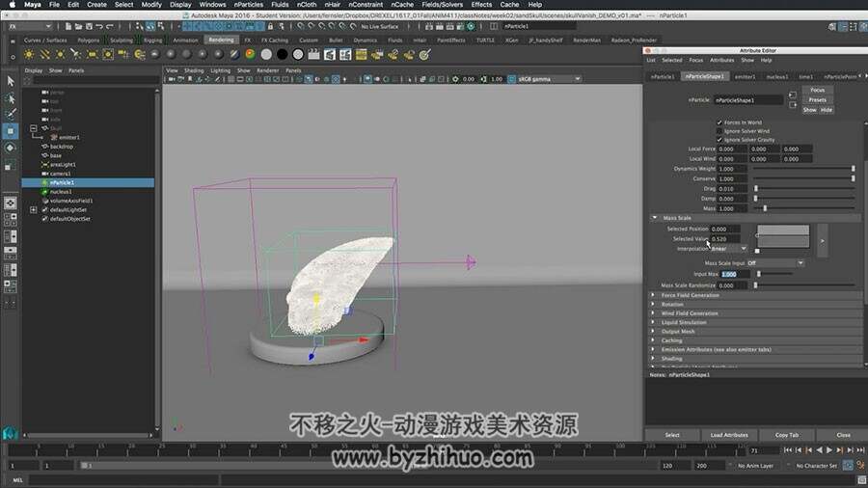Image resolution: width=868 pixels, height=488 pixels.
Task: Click the white material sphere shelf icon
Action: (x=266, y=54)
